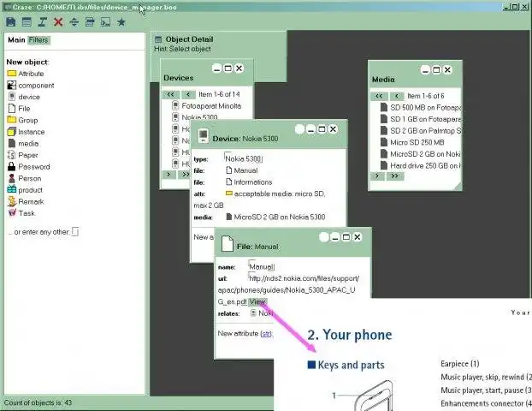Viewport: 532px width, 411px height.
Task: Click the up-down arrows toolbar icon
Action: [74, 22]
